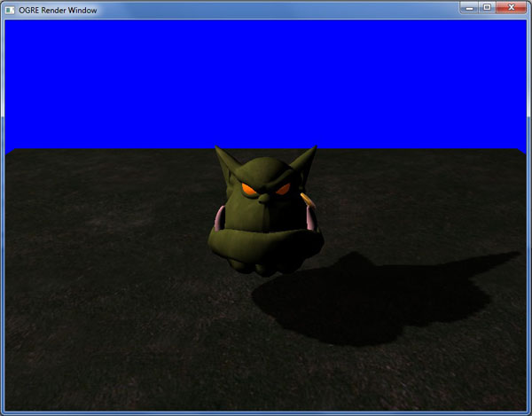Image resolution: width=532 pixels, height=416 pixels.
Task: Click the 'OGRE Render Window' title text
Action: coord(58,11)
